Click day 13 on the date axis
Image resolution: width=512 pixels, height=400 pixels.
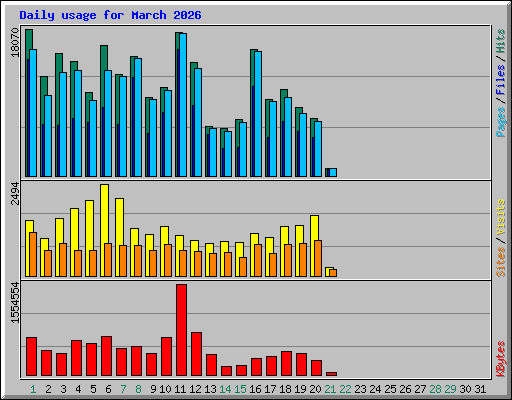point(210,389)
